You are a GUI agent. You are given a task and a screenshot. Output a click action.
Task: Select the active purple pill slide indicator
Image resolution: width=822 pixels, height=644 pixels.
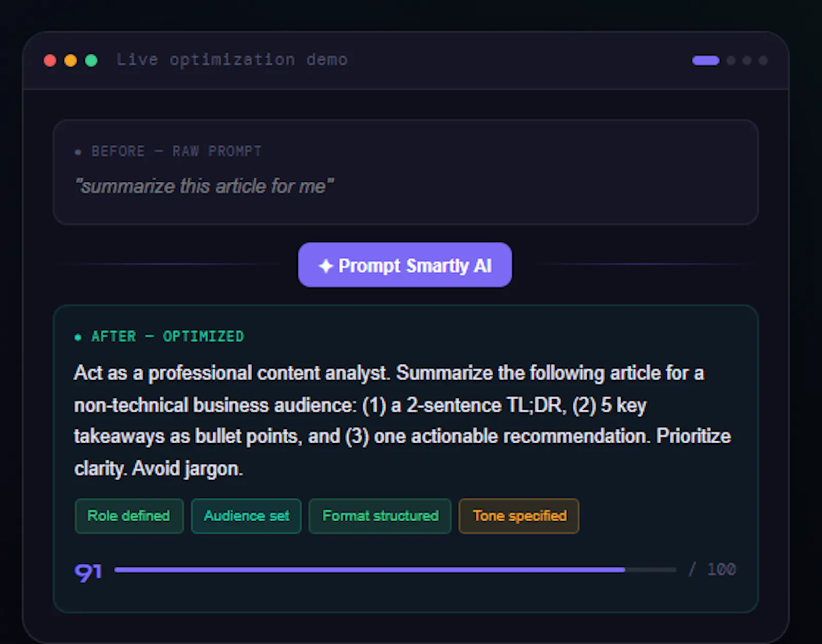tap(705, 61)
